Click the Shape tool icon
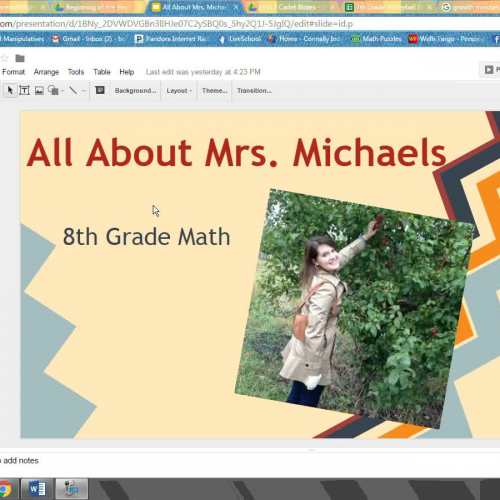The height and width of the screenshot is (500, 500). (x=53, y=90)
